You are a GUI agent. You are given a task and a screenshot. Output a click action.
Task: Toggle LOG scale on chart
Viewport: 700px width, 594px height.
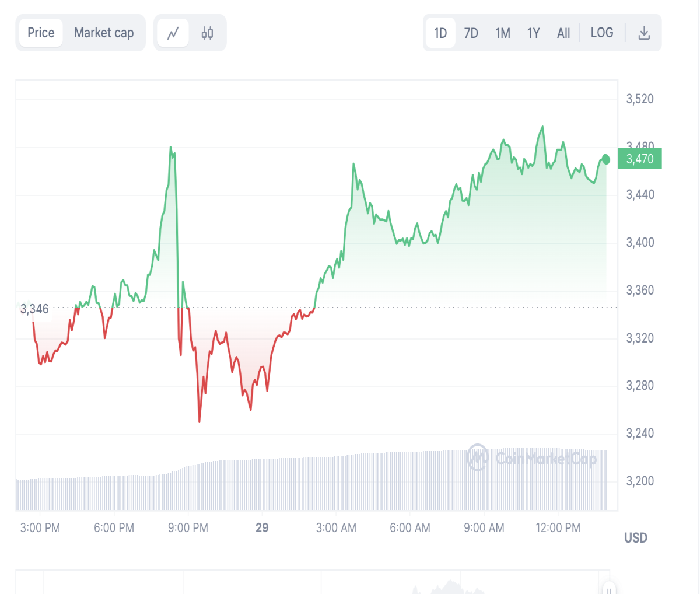(x=602, y=33)
